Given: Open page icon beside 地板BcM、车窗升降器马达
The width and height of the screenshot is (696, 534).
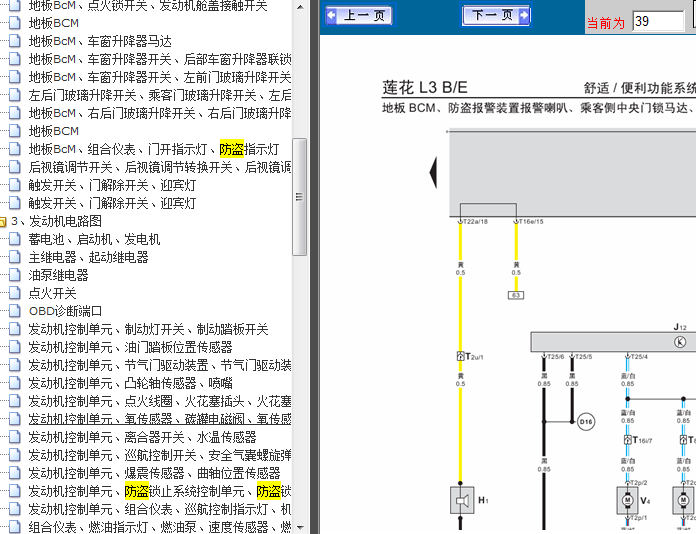Looking at the screenshot, I should (15, 41).
